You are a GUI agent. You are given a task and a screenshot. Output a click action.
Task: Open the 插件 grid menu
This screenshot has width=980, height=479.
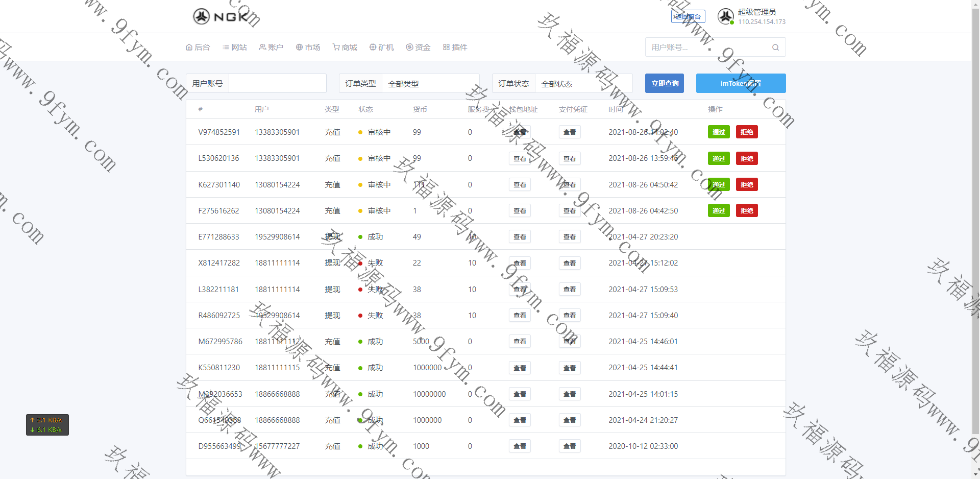coord(455,47)
